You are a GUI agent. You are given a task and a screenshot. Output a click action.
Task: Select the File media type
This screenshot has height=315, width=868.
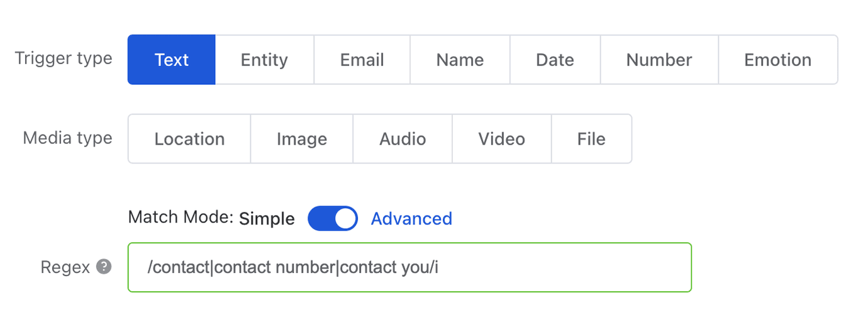(x=591, y=139)
